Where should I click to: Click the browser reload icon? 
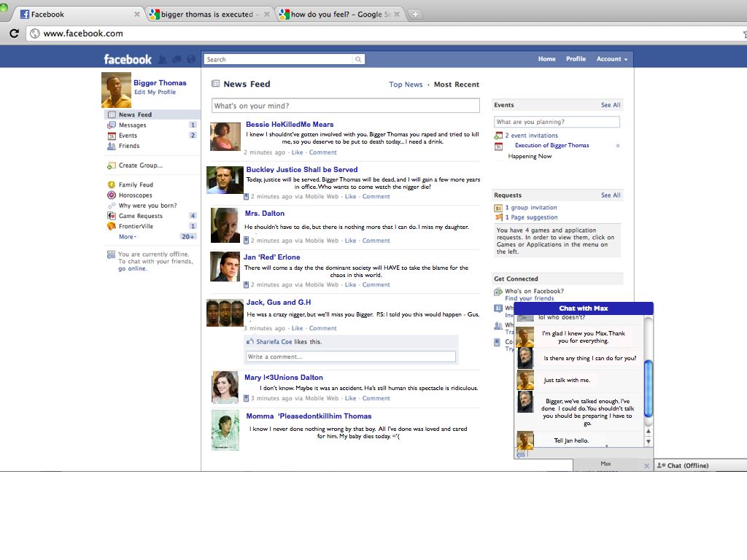pyautogui.click(x=14, y=34)
